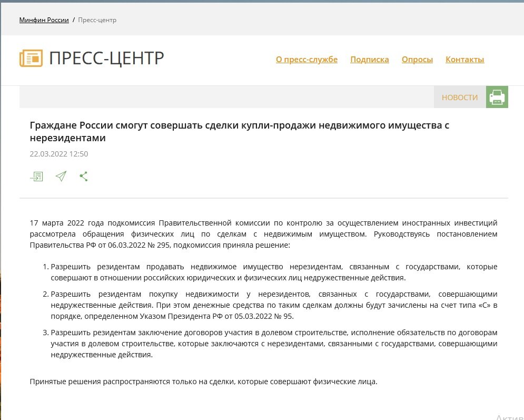The image size is (524, 420).
Task: Open the Минфин России breadcrumb link
Action: click(44, 20)
